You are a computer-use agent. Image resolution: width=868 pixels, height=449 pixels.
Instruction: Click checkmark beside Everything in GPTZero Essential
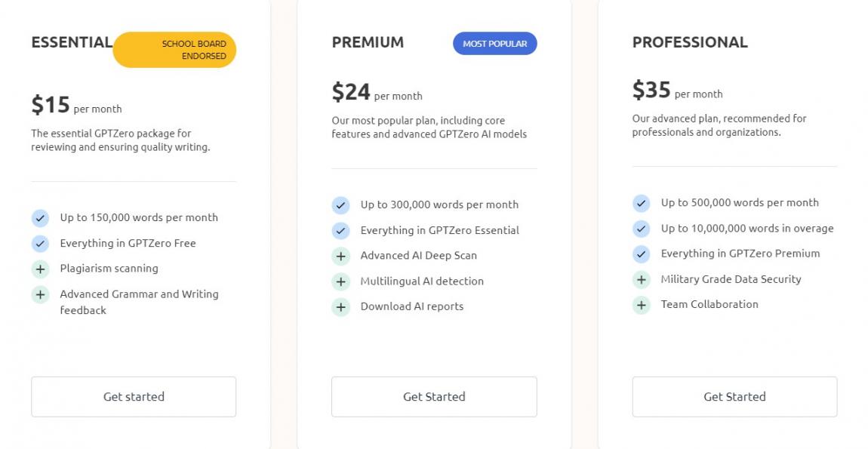[x=341, y=231]
